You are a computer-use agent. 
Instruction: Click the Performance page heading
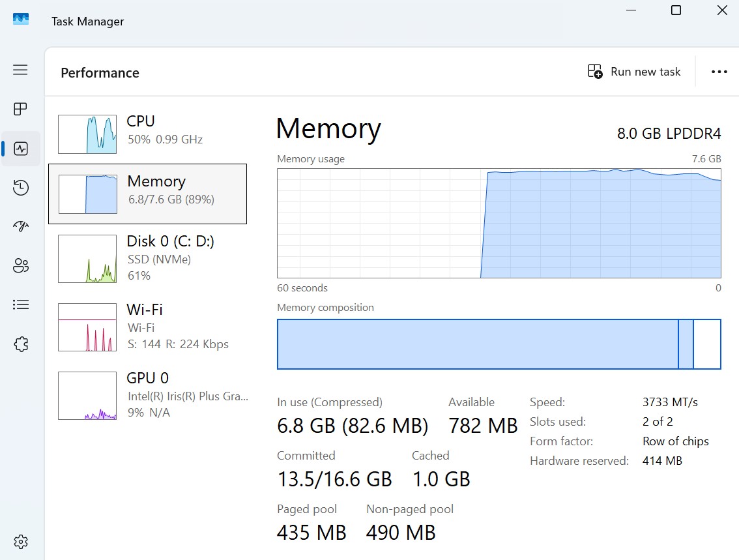click(x=100, y=73)
